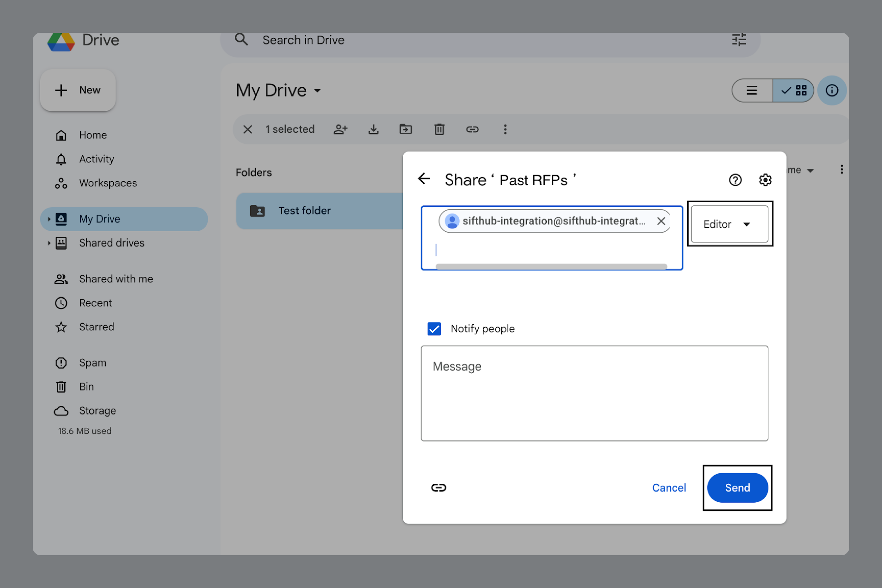Click the move to folder toolbar icon

click(405, 129)
